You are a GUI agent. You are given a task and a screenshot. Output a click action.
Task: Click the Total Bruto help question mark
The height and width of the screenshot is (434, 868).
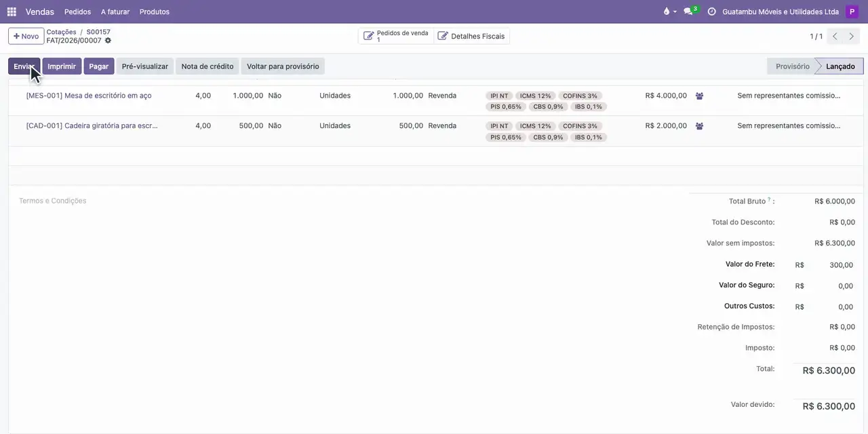click(x=769, y=199)
